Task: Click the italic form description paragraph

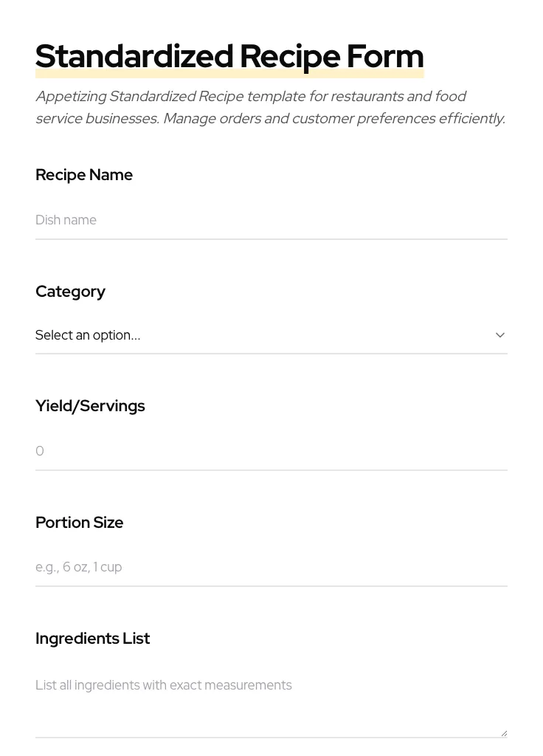Action: [270, 107]
